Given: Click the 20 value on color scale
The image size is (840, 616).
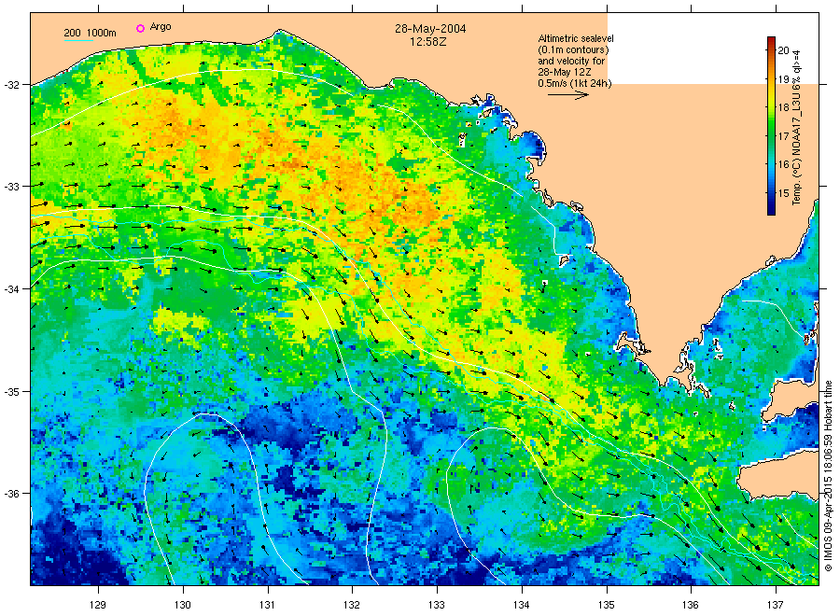Looking at the screenshot, I should point(783,50).
